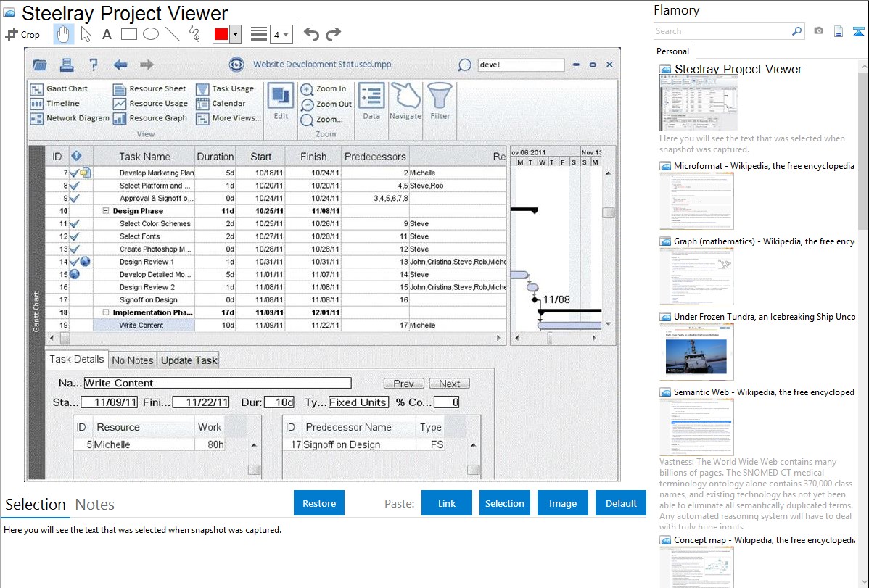Choose the arrow pointer tool

86,34
